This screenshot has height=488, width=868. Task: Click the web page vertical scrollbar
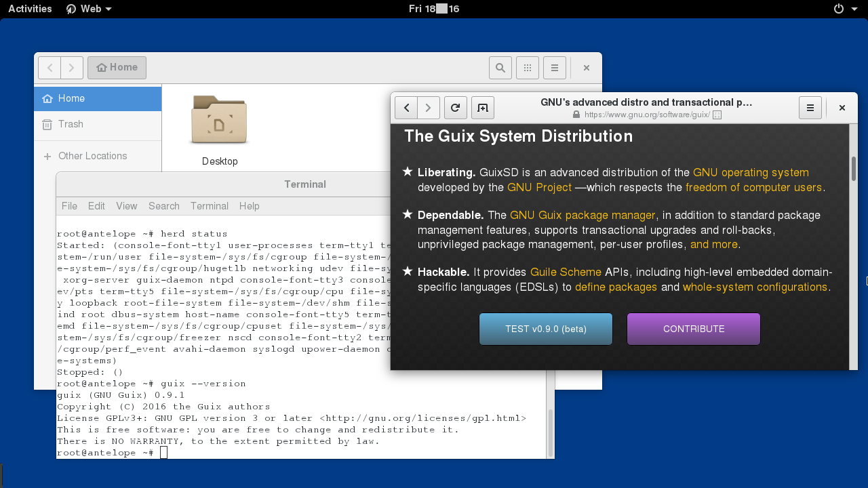point(854,168)
